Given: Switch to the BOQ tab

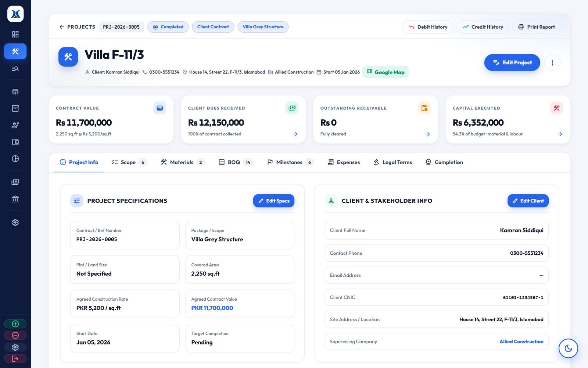Looking at the screenshot, I should click(236, 162).
